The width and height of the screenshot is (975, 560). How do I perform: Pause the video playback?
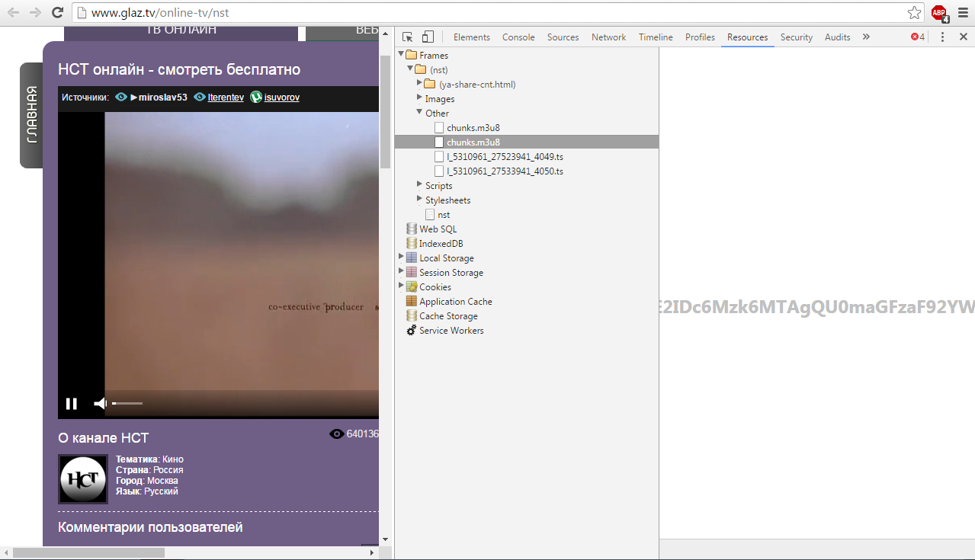coord(71,403)
